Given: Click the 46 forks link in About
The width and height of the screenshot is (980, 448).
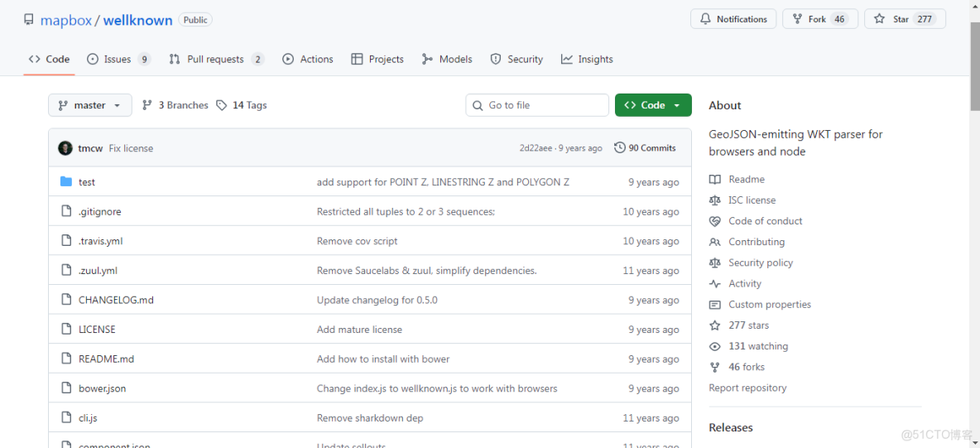Looking at the screenshot, I should pos(747,367).
